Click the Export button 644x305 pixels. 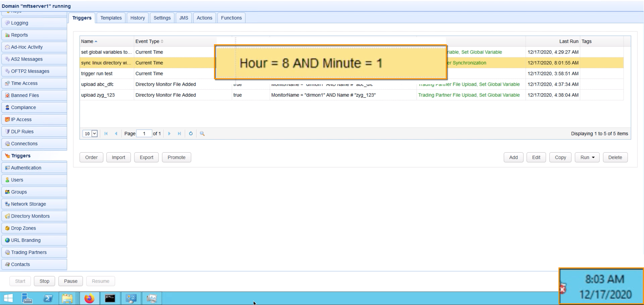[147, 157]
